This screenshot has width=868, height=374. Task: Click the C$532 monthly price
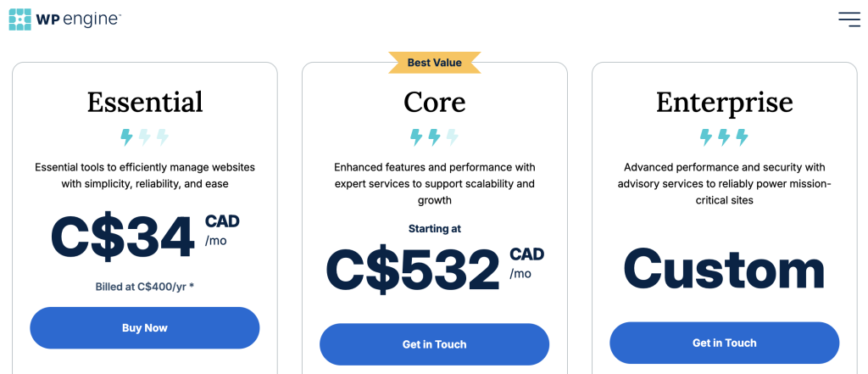click(x=414, y=270)
